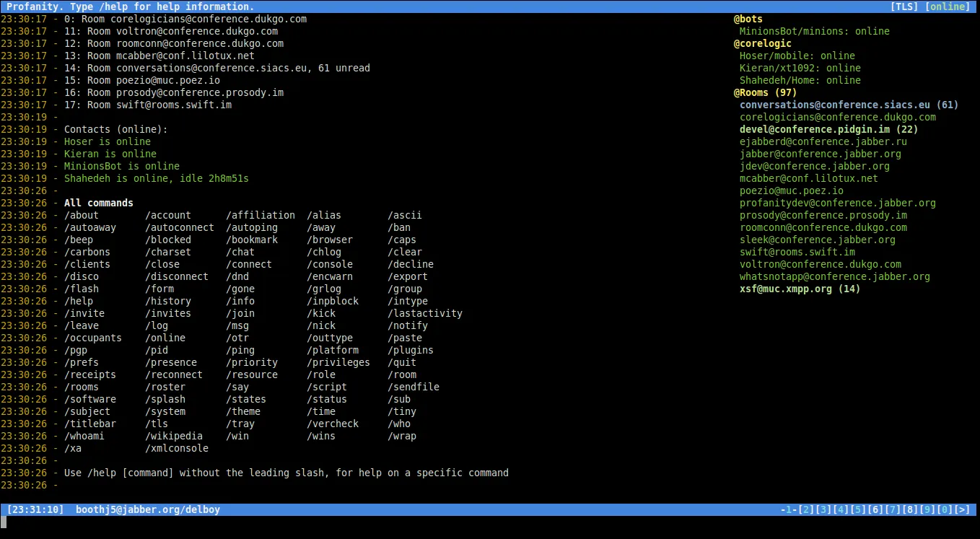Select profanitydev@conference.jabber.org in the roster
Image resolution: width=980 pixels, height=539 pixels.
click(837, 203)
